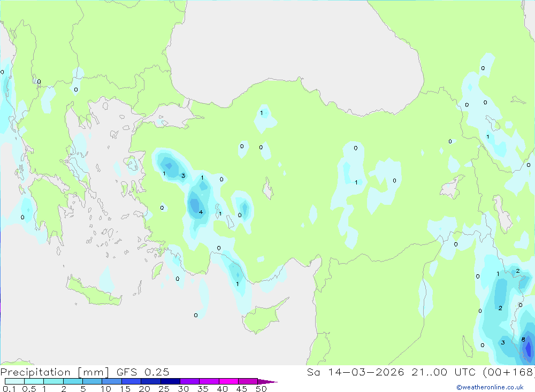
Task: Click the 0.1–0.5 mm palest legend swatch
Action: [14, 381]
